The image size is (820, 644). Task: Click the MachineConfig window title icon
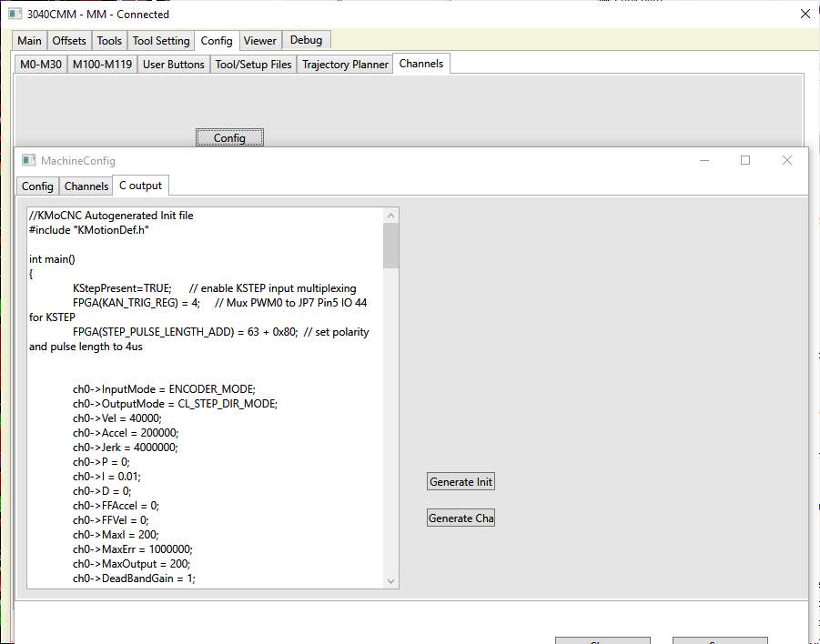pyautogui.click(x=29, y=161)
